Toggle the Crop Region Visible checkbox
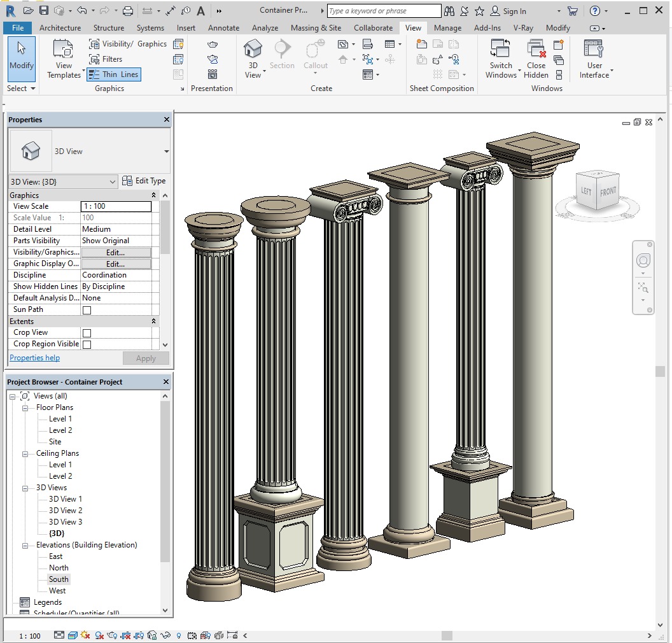The width and height of the screenshot is (672, 643). [87, 344]
